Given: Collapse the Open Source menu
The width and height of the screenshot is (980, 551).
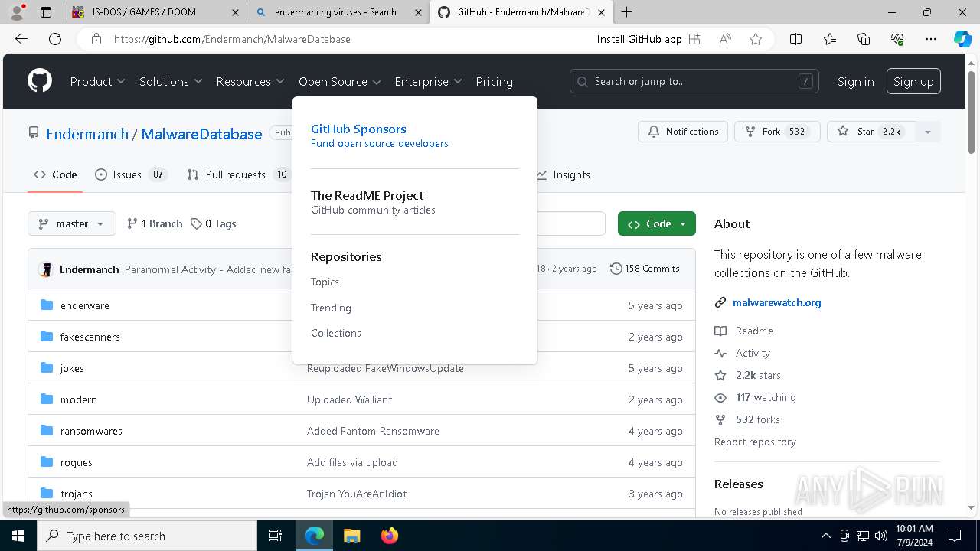Looking at the screenshot, I should [340, 81].
